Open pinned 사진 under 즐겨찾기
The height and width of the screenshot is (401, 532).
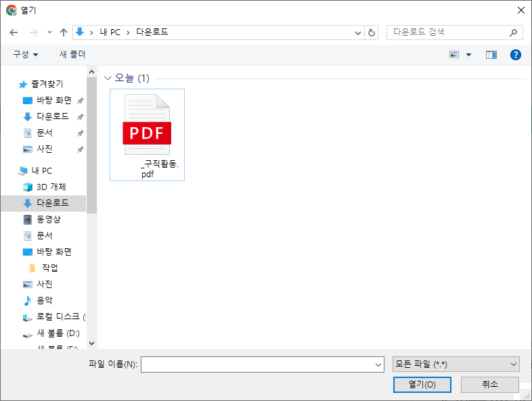(x=45, y=149)
